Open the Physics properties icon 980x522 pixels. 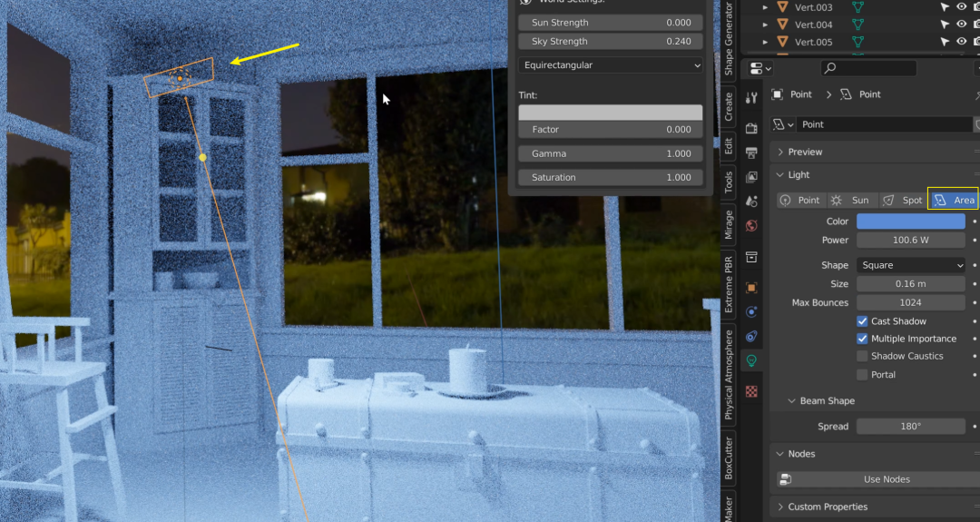(752, 312)
